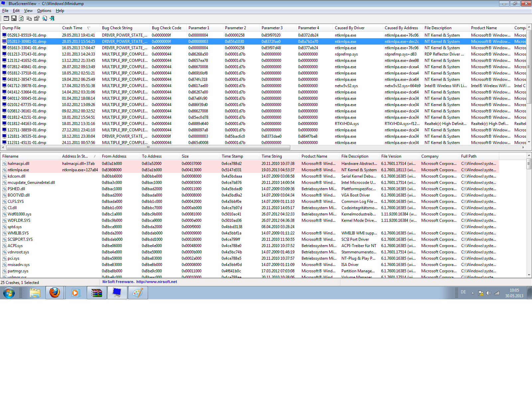Open the View menu

click(28, 11)
